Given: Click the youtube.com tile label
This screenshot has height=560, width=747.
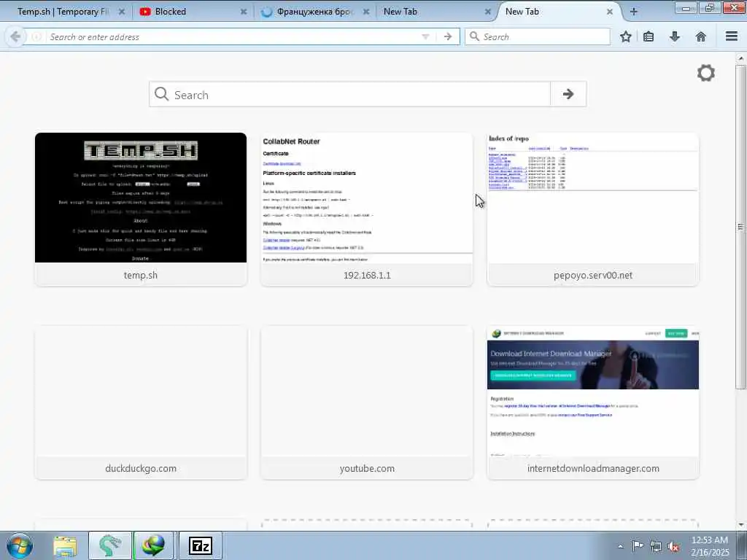Looking at the screenshot, I should (367, 469).
